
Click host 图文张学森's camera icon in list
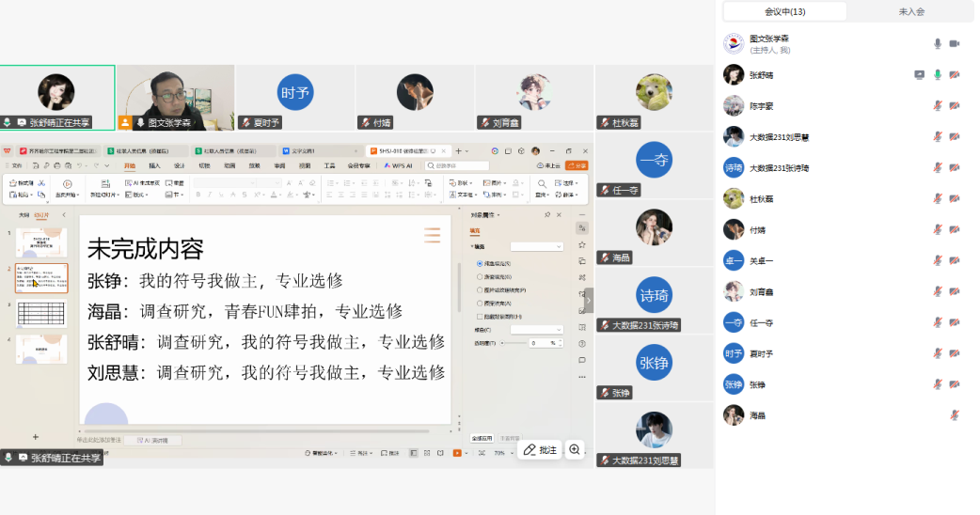(x=954, y=43)
